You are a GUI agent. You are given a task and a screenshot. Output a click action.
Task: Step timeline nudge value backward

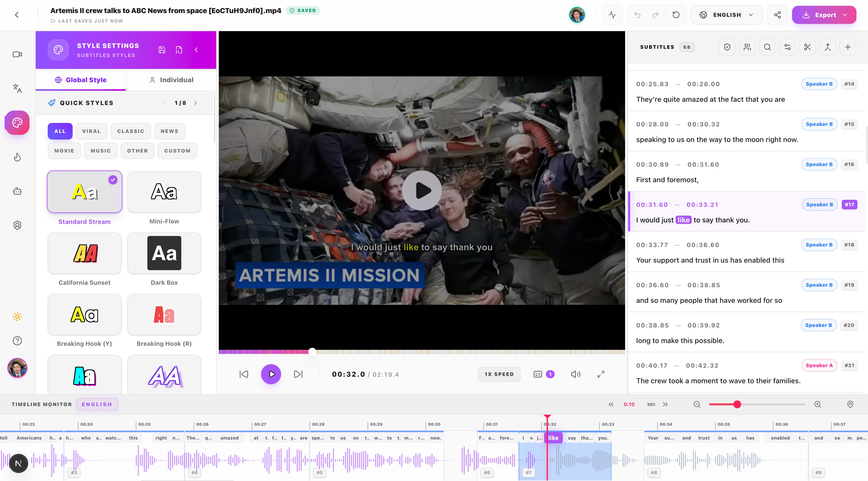(x=611, y=404)
